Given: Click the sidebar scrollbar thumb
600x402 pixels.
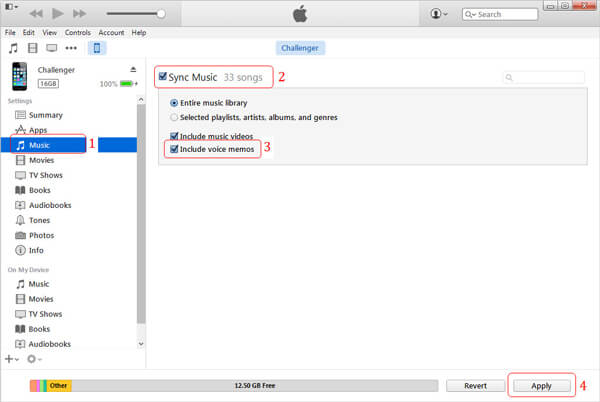Looking at the screenshot, I should pyautogui.click(x=141, y=213).
